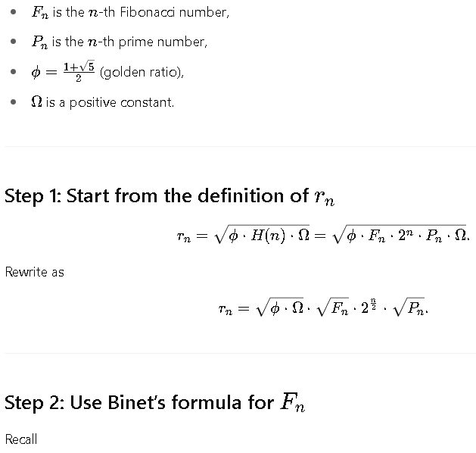This screenshot has height=453, width=476.
Task: Click "Ω is a positive constant" bullet
Action: [x=103, y=102]
